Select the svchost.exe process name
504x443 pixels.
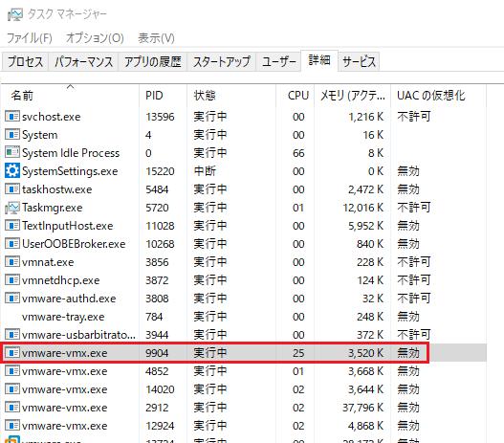52,117
